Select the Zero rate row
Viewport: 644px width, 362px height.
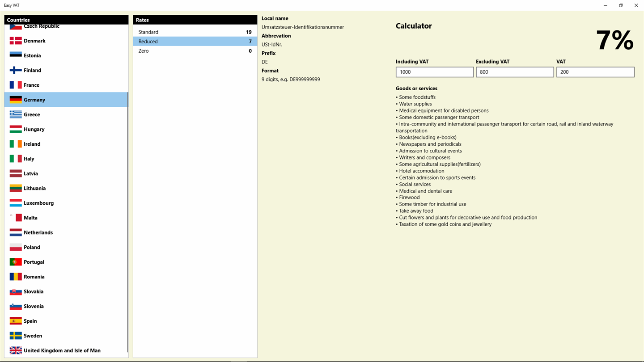coord(195,51)
